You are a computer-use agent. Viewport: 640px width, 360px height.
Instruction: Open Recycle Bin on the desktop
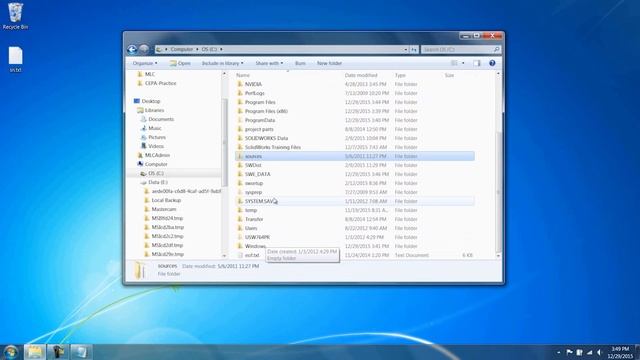tap(16, 16)
